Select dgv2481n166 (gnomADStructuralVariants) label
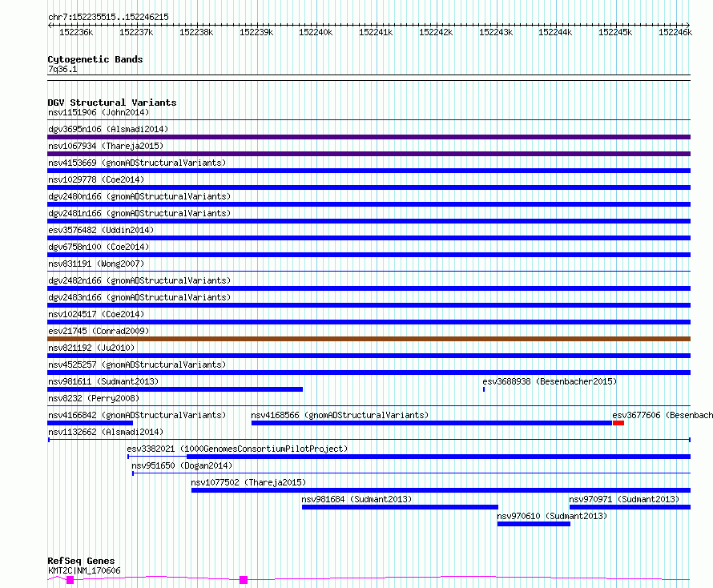Screen dimensions: 713x588 point(139,213)
